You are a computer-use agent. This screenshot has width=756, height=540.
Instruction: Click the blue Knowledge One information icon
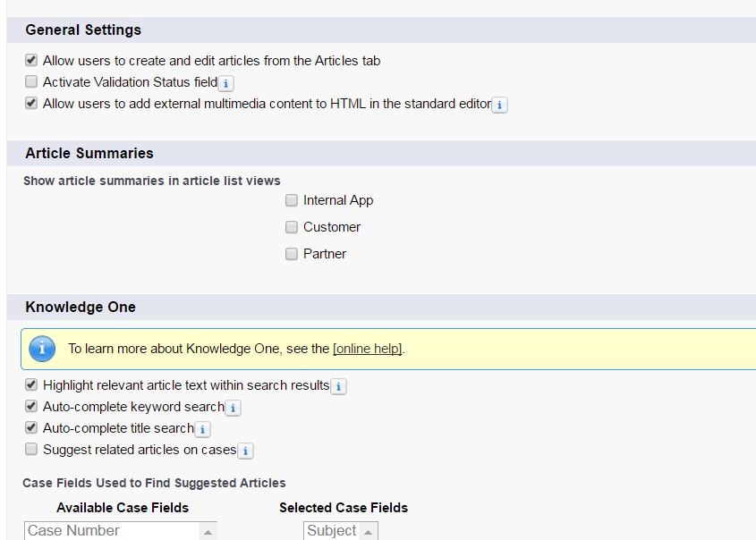pyautogui.click(x=42, y=349)
